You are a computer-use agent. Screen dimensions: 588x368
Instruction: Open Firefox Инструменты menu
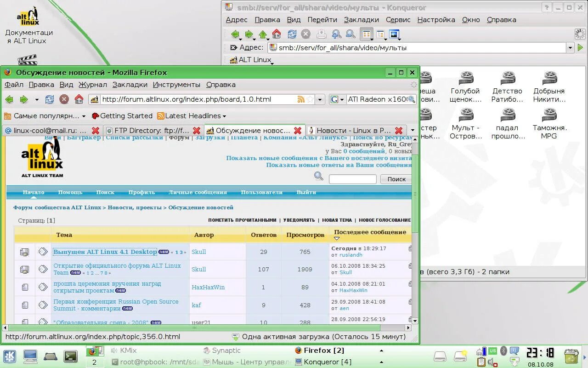[x=177, y=85]
